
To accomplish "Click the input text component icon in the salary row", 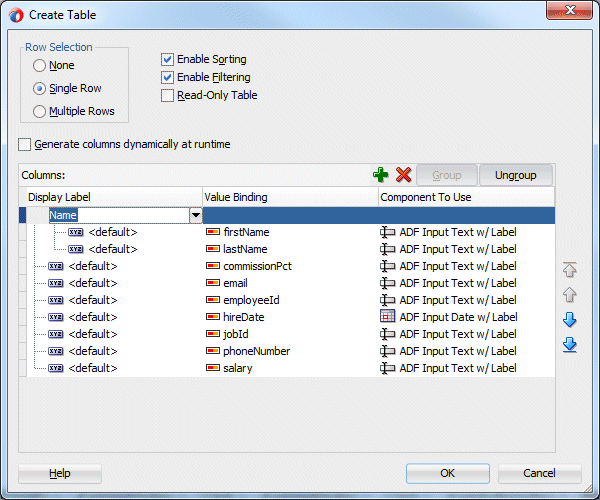I will click(387, 368).
